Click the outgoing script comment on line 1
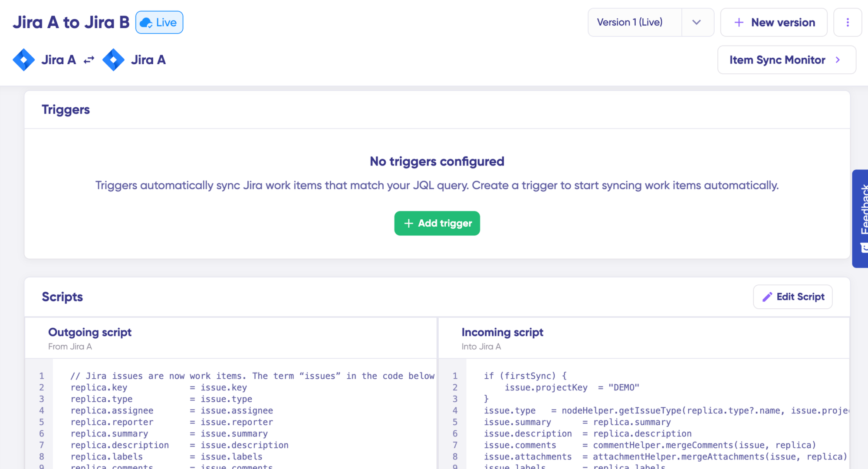 [x=253, y=376]
